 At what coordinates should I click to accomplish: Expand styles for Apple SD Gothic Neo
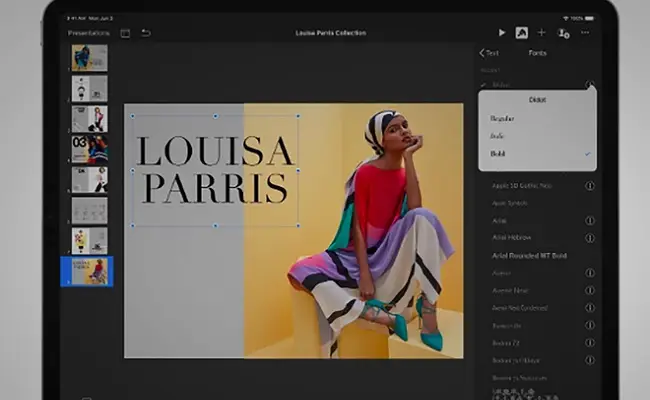tap(590, 186)
